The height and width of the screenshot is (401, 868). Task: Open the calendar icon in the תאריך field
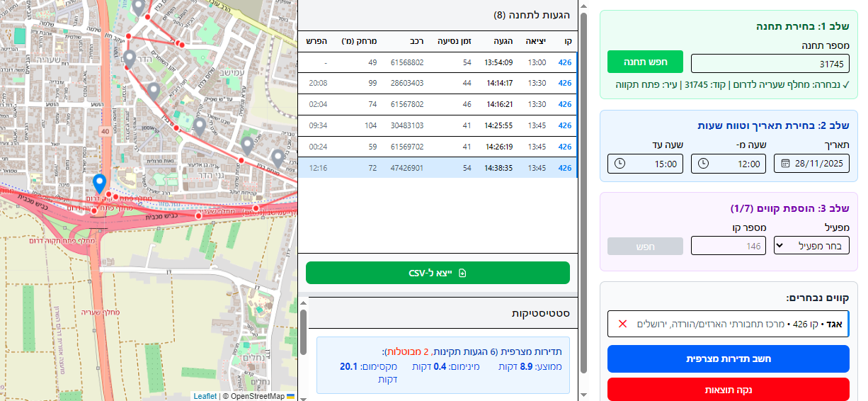[x=784, y=164]
